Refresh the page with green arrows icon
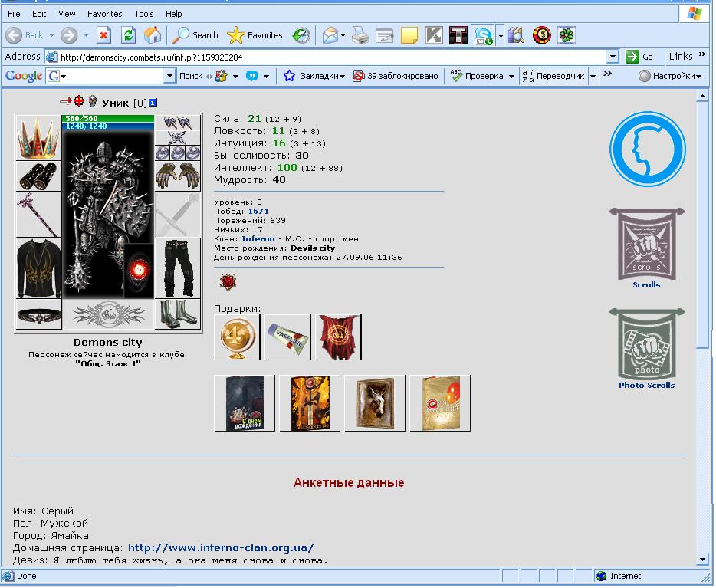This screenshot has width=716, height=588. point(128,35)
